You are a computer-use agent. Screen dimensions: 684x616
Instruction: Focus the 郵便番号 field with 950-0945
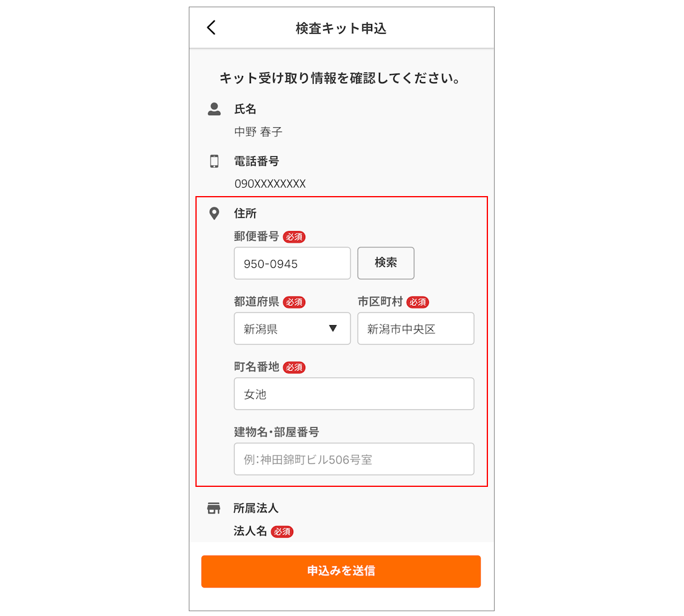pyautogui.click(x=292, y=264)
